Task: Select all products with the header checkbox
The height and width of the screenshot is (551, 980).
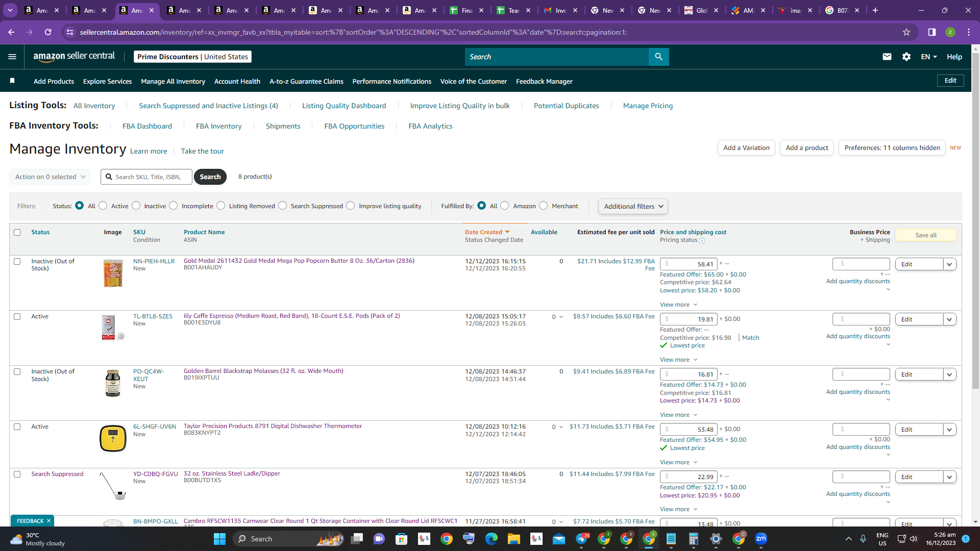Action: pos(17,233)
